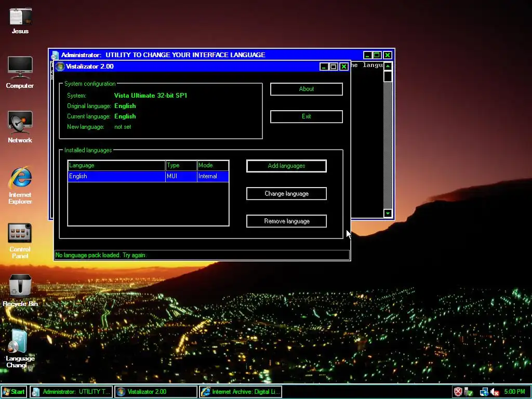Click the muted volume tray icon
The image size is (532, 399).
click(x=495, y=392)
